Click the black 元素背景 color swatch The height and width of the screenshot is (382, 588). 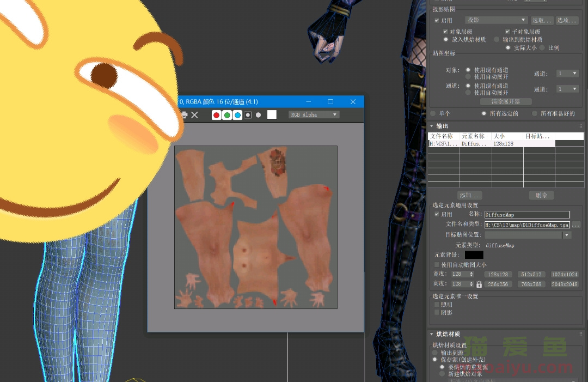[x=474, y=254]
